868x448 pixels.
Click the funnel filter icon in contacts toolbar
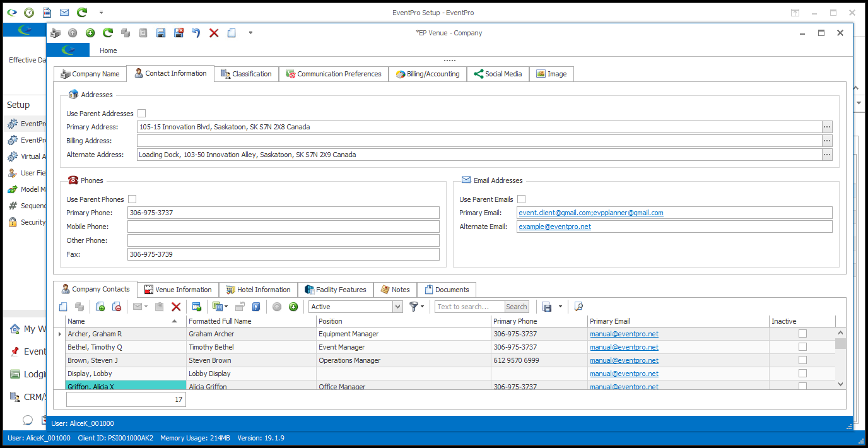click(x=414, y=307)
